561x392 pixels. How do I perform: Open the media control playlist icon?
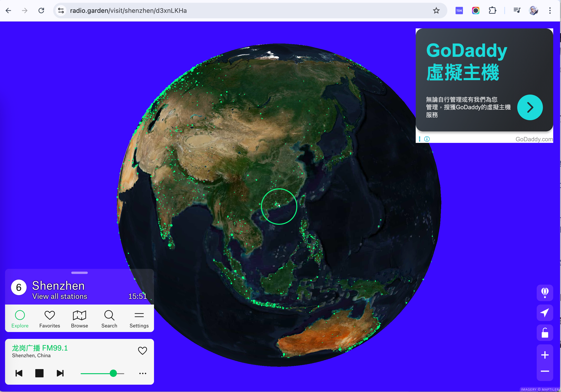[517, 11]
